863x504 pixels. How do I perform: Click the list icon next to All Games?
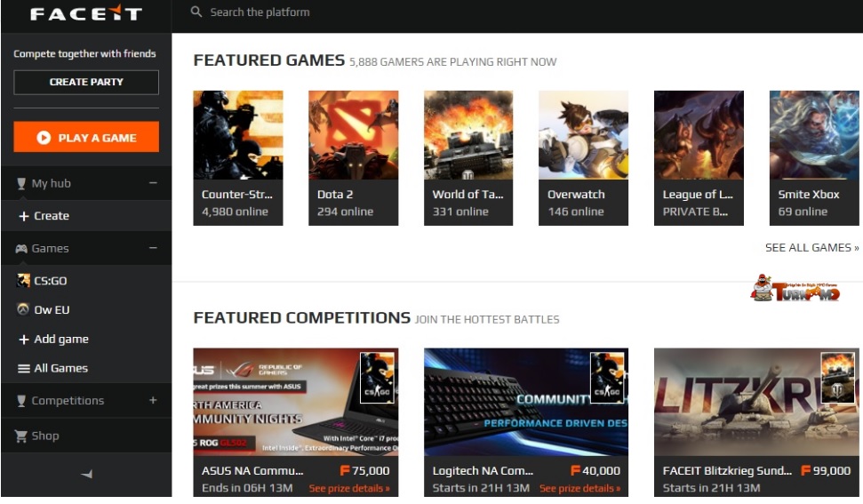24,369
